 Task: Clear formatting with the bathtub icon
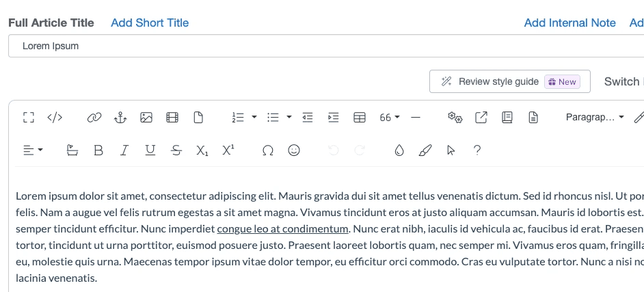72,150
